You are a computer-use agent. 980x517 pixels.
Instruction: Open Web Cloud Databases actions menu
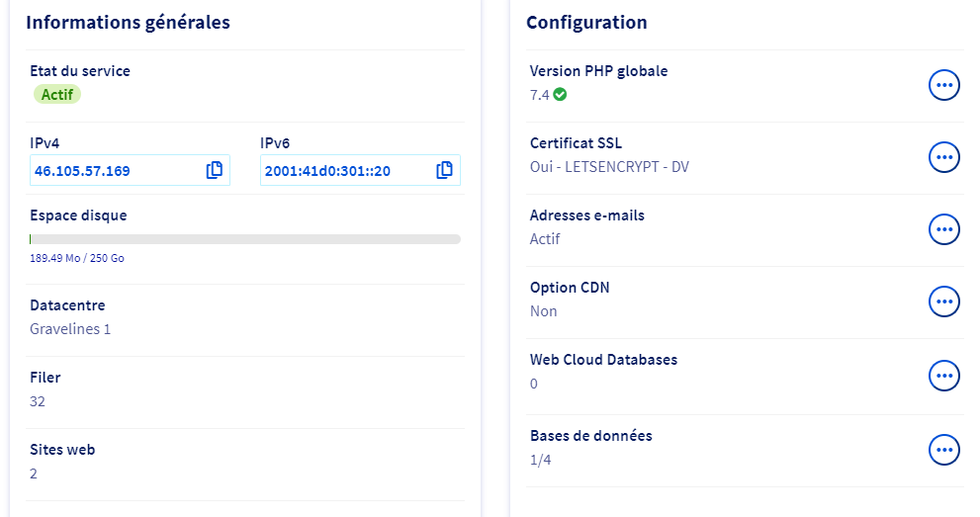(944, 375)
